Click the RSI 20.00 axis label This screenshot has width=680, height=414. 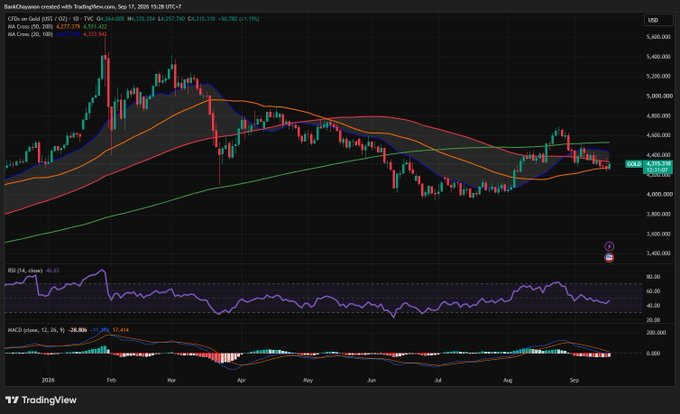(653, 320)
